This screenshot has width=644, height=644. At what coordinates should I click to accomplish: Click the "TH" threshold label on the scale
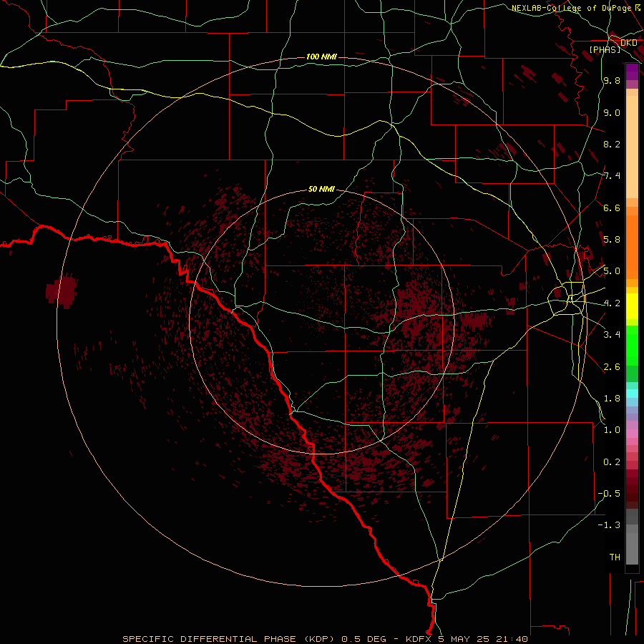(615, 557)
